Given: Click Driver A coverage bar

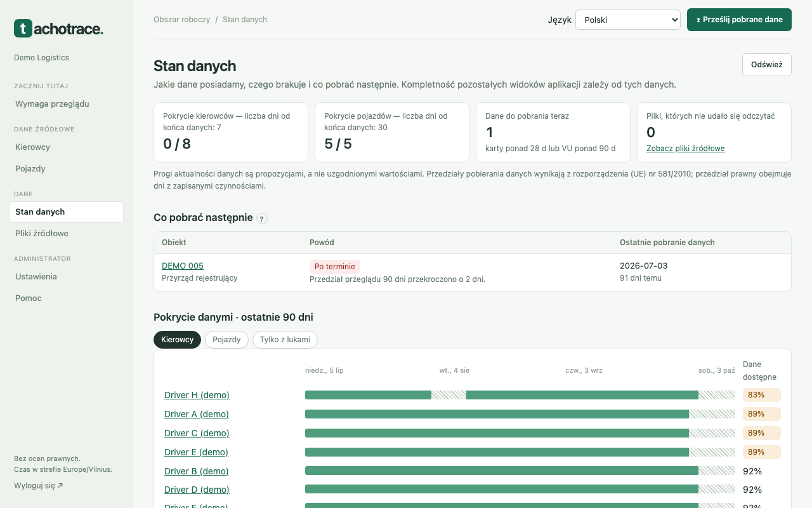Looking at the screenshot, I should [x=520, y=414].
